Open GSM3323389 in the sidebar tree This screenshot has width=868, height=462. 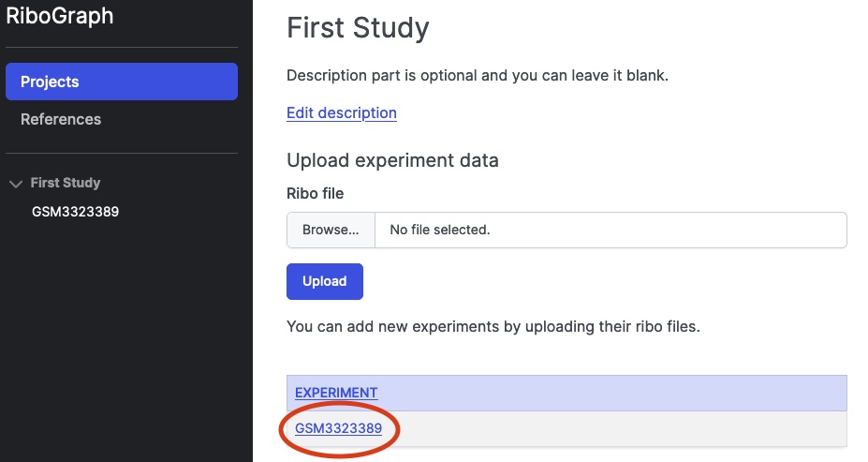[75, 212]
